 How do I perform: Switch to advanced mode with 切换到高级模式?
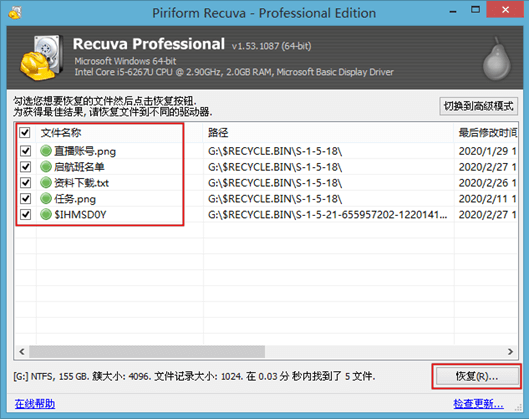[x=478, y=106]
